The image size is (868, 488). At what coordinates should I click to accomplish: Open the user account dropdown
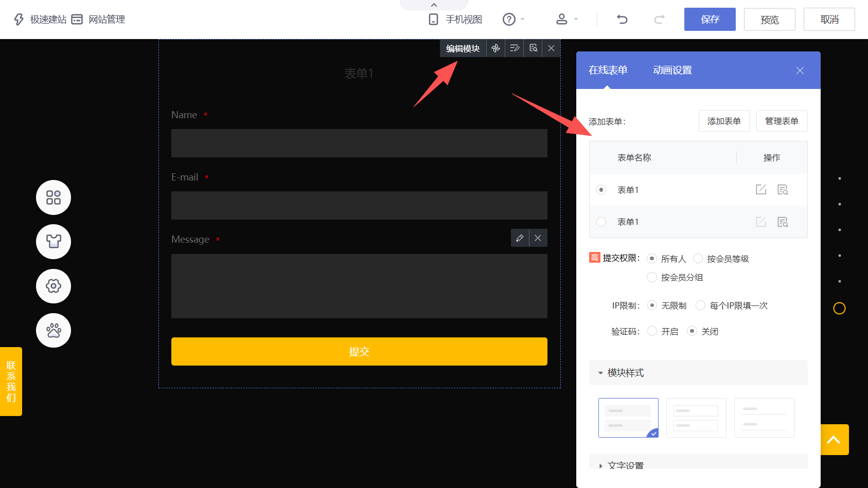tap(567, 20)
